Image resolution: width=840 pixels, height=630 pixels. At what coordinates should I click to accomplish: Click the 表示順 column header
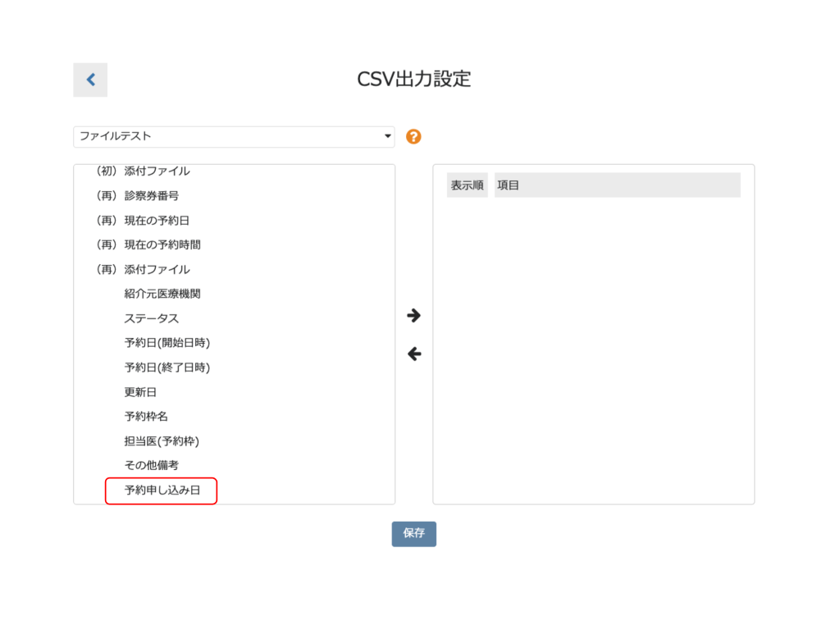coord(467,185)
